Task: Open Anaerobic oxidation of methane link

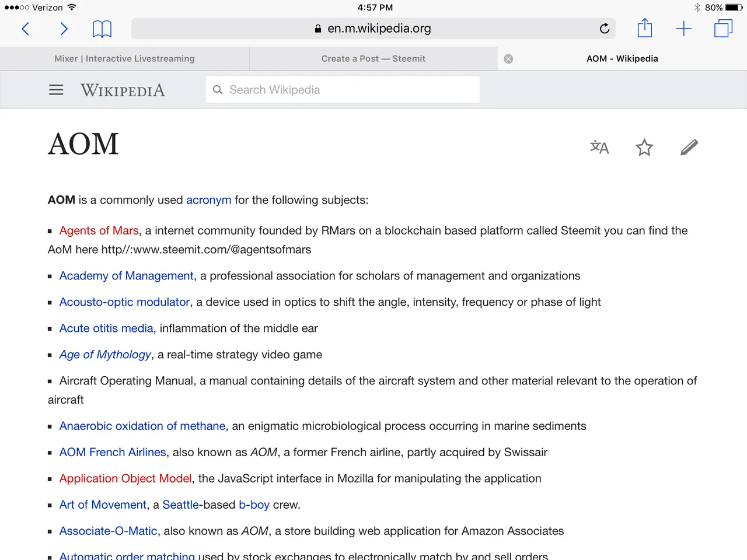Action: [142, 426]
